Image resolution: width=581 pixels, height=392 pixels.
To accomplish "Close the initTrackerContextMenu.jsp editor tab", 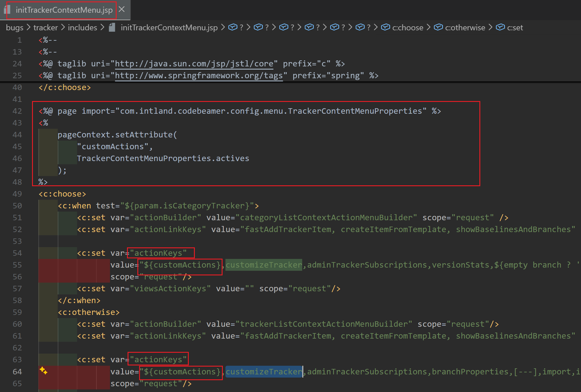I will click(x=122, y=9).
